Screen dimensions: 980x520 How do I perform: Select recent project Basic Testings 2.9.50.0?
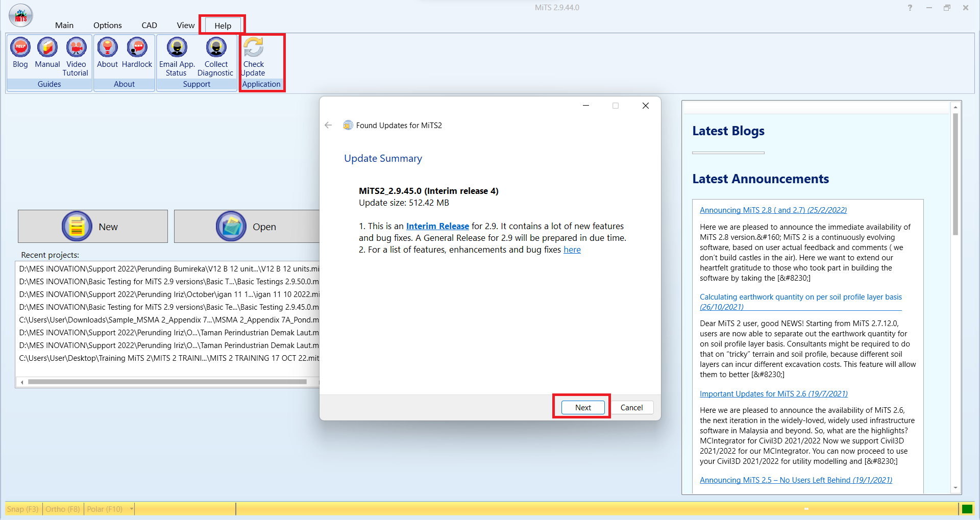[x=169, y=282]
